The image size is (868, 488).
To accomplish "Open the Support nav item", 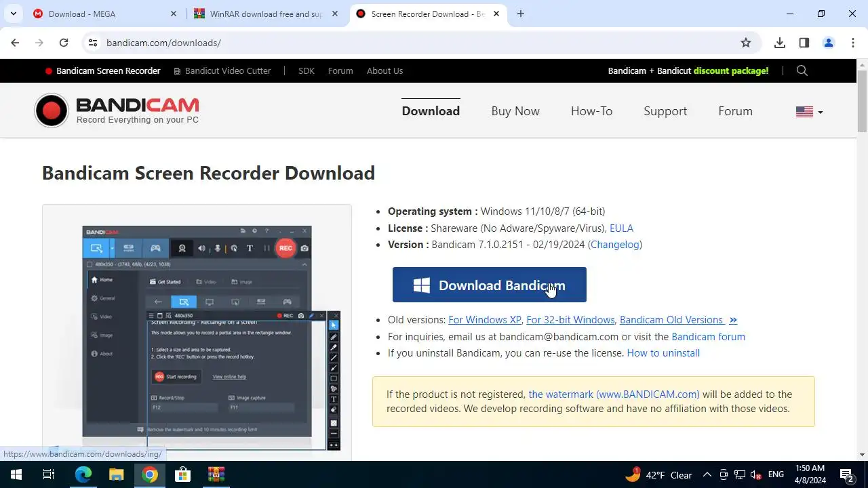I will [x=665, y=111].
